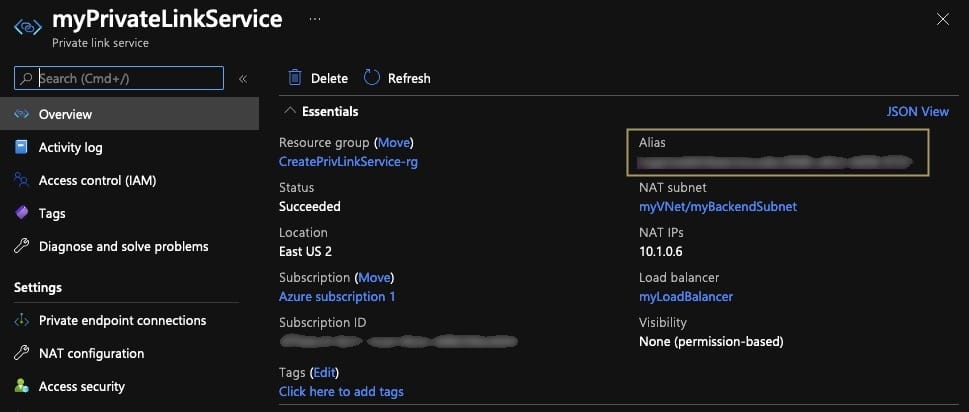Select the NAT IP 10.1.0.6 value
The width and height of the screenshot is (969, 412).
pos(661,252)
